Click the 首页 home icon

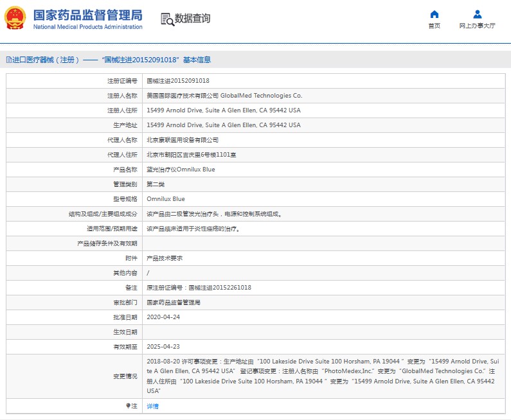pos(434,14)
